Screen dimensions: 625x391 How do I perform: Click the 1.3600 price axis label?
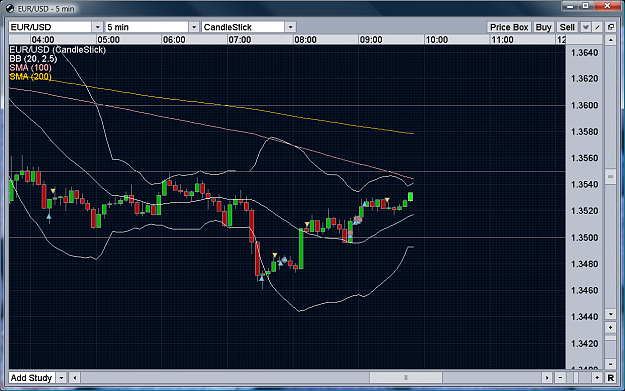click(585, 105)
